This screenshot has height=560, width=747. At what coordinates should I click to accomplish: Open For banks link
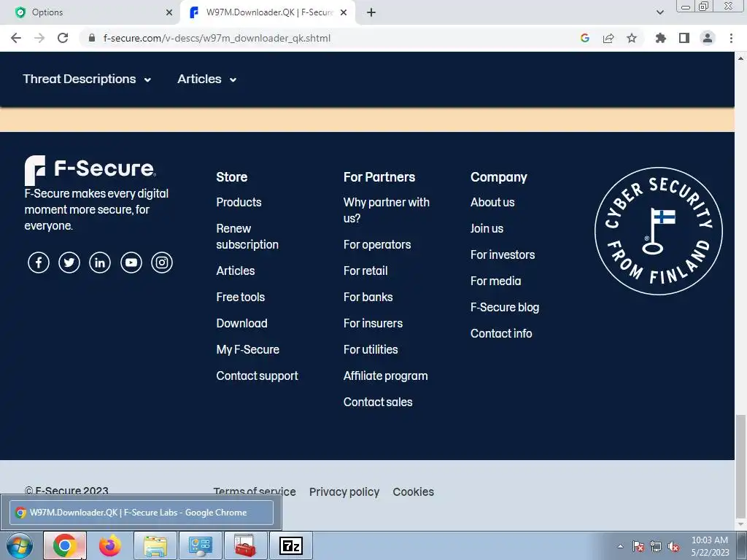point(368,297)
